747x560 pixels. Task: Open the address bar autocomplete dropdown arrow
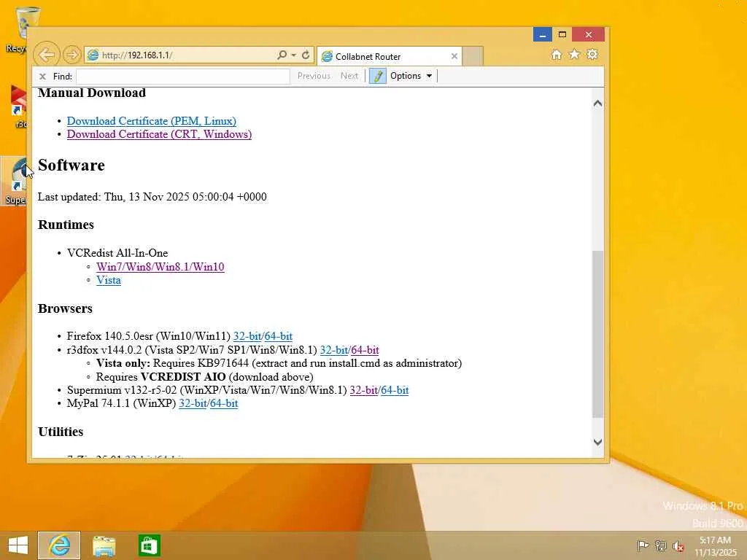[293, 55]
